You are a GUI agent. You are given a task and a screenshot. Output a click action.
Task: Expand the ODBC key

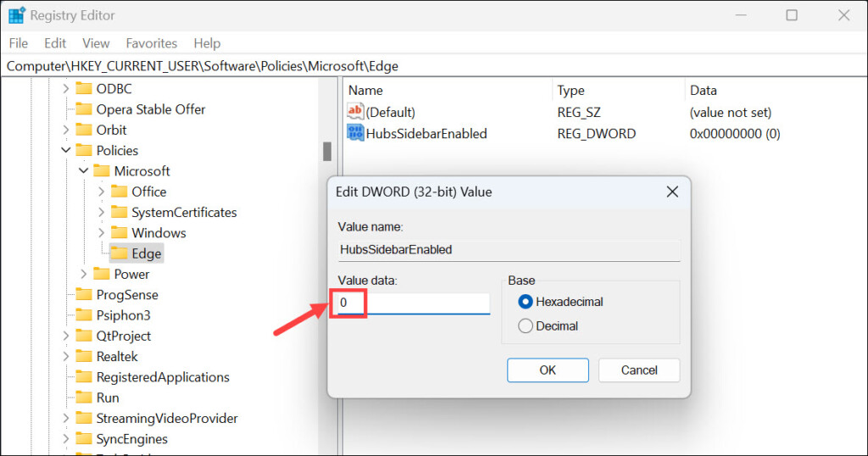[66, 88]
